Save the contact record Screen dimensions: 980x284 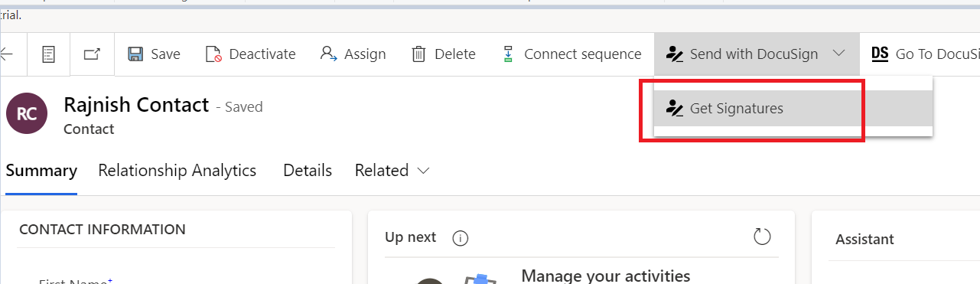(x=154, y=54)
